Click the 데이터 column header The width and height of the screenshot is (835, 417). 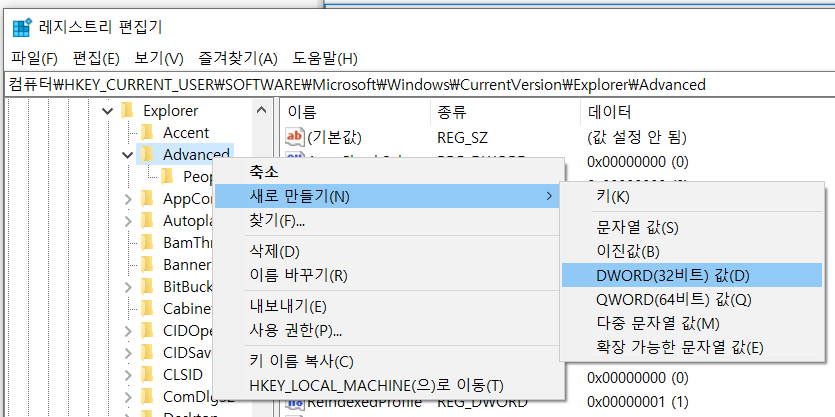click(707, 112)
